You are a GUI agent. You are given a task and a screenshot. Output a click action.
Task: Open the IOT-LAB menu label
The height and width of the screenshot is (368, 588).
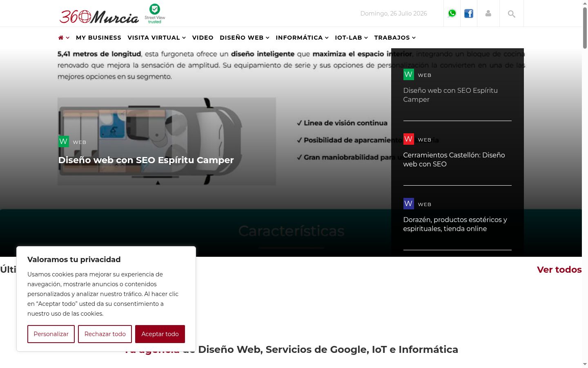(x=348, y=38)
